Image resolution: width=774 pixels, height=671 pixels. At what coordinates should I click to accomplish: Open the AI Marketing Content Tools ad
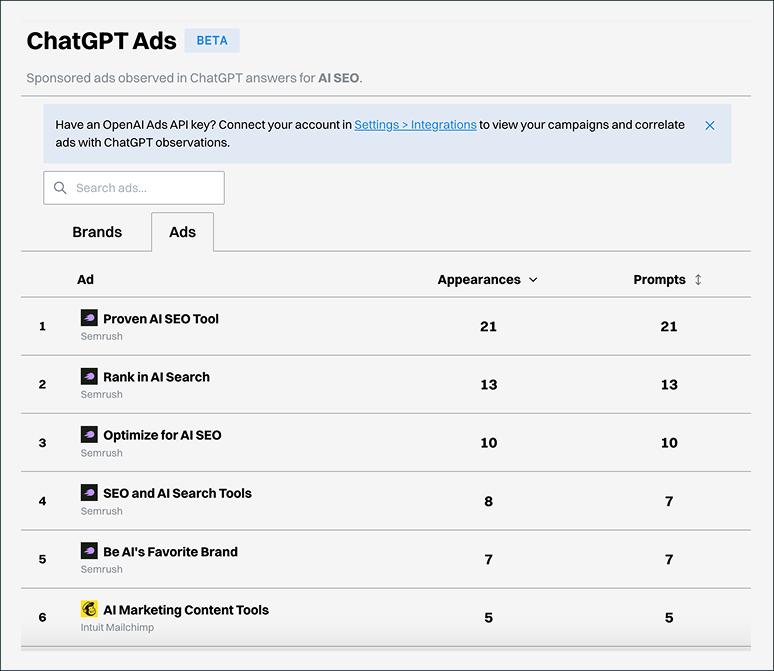click(x=186, y=610)
